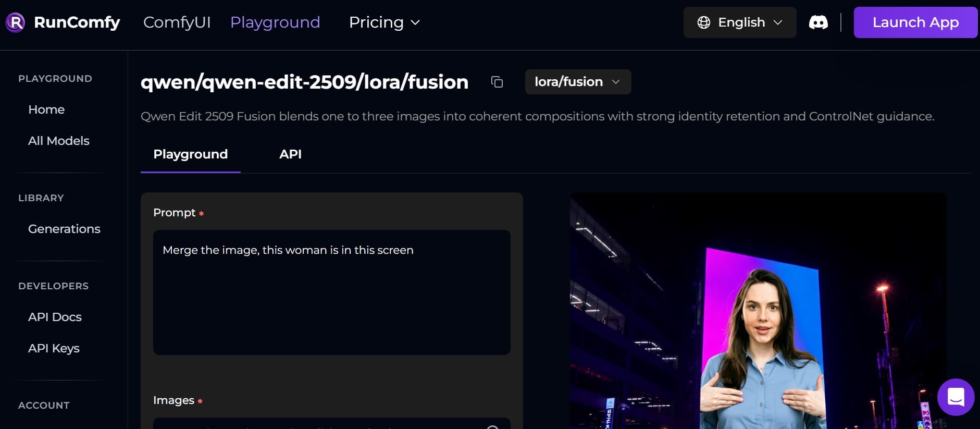980x429 pixels.
Task: Open All Models in the sidebar
Action: click(59, 141)
